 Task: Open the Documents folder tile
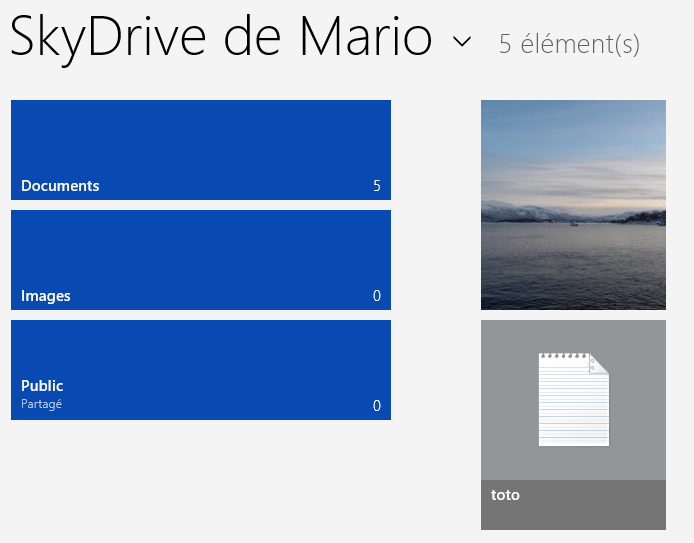201,150
